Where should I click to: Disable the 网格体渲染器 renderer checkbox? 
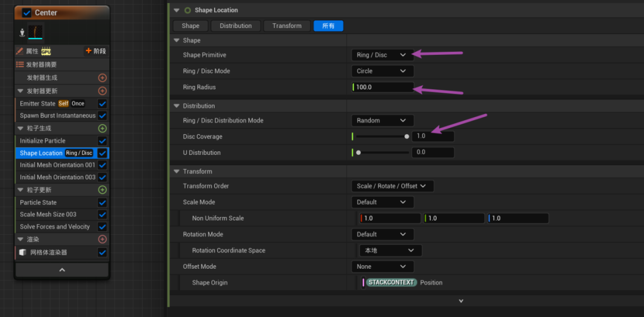pyautogui.click(x=103, y=252)
